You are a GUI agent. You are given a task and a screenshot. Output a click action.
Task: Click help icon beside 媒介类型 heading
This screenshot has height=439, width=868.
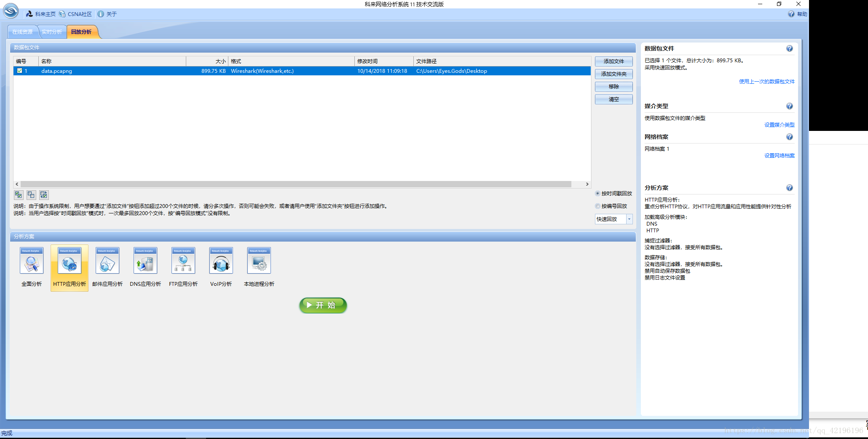[790, 106]
